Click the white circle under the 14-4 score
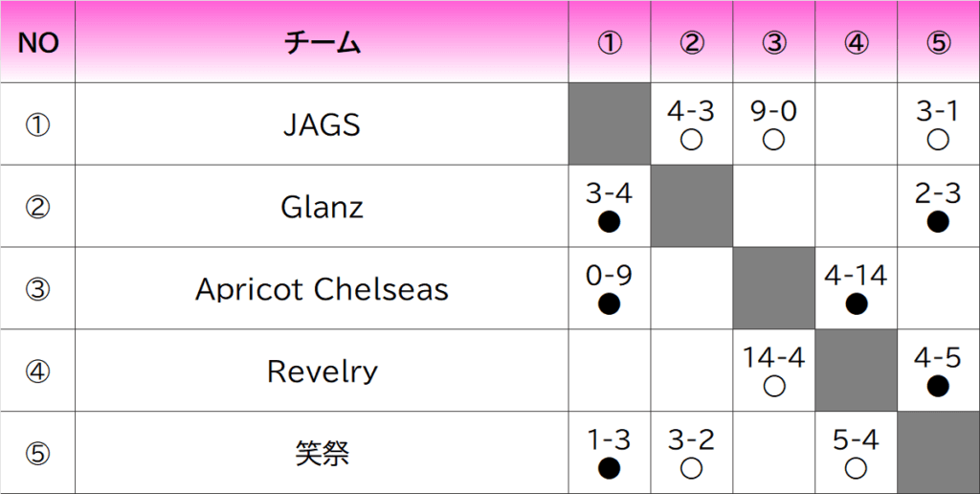The height and width of the screenshot is (494, 980). click(x=773, y=387)
